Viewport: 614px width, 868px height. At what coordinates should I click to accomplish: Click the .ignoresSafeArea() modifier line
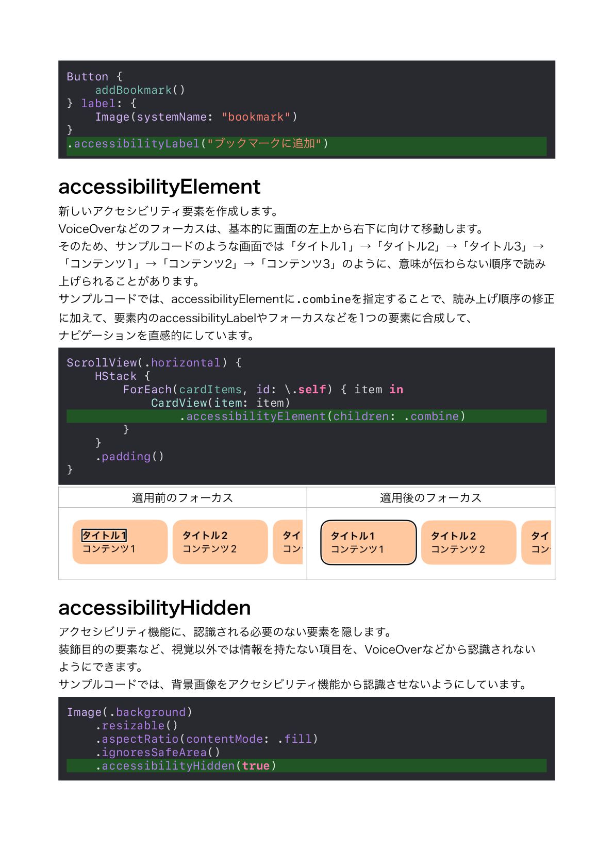coord(158,753)
